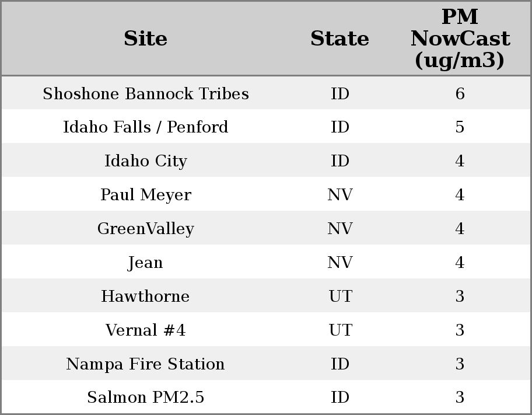Click the PM value 3 for Vernal #4
The image size is (532, 415).
point(460,330)
